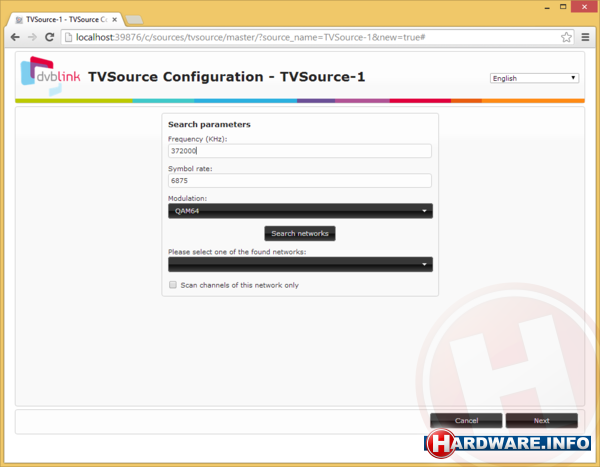Go back using browser back arrow
This screenshot has width=600, height=467.
coord(15,37)
